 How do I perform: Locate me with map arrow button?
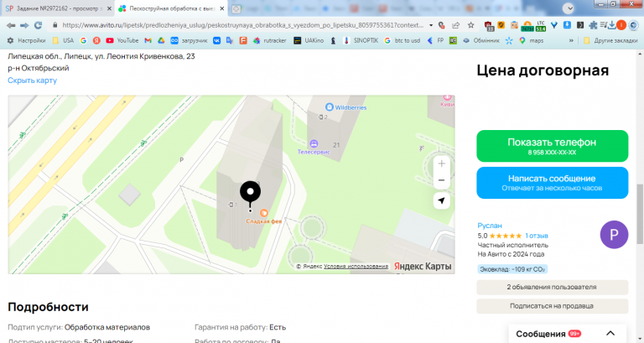[x=442, y=201]
